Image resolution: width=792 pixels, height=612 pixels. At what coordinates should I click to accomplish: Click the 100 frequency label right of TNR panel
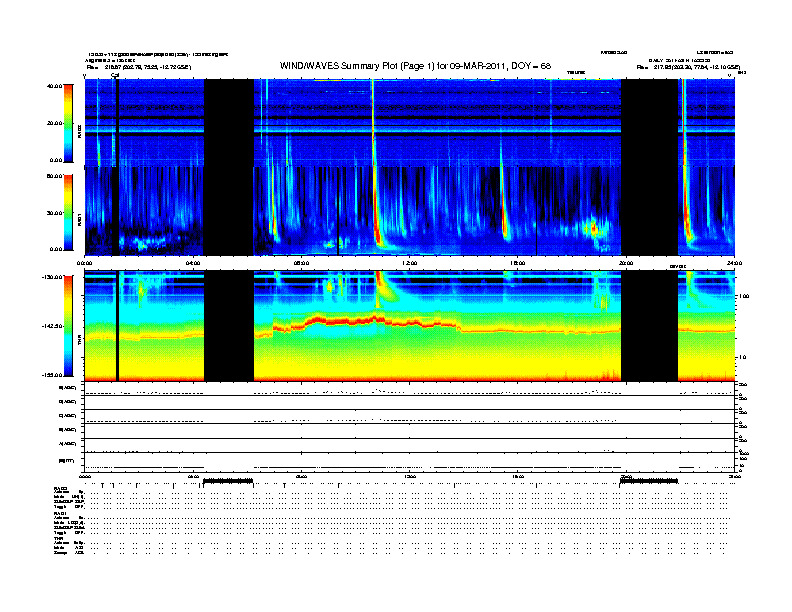[744, 296]
